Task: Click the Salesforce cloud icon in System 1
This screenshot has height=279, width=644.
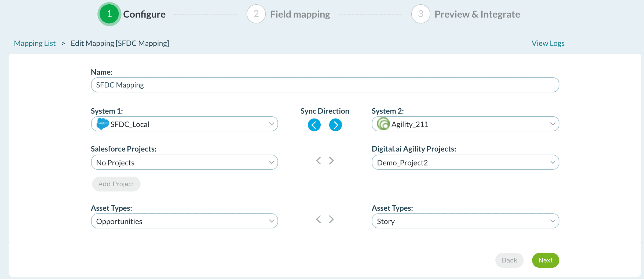Action: point(102,124)
